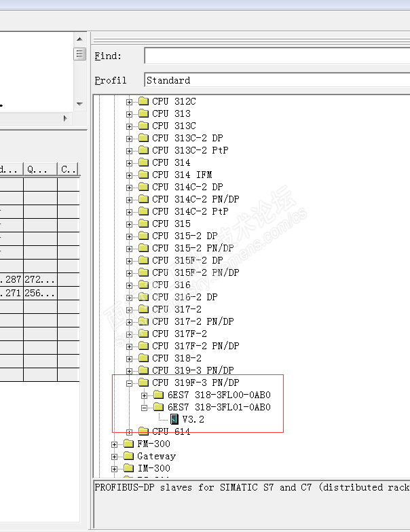Click the V3.2 CPU module icon
Screen dimensions: 410x532
pyautogui.click(x=174, y=419)
